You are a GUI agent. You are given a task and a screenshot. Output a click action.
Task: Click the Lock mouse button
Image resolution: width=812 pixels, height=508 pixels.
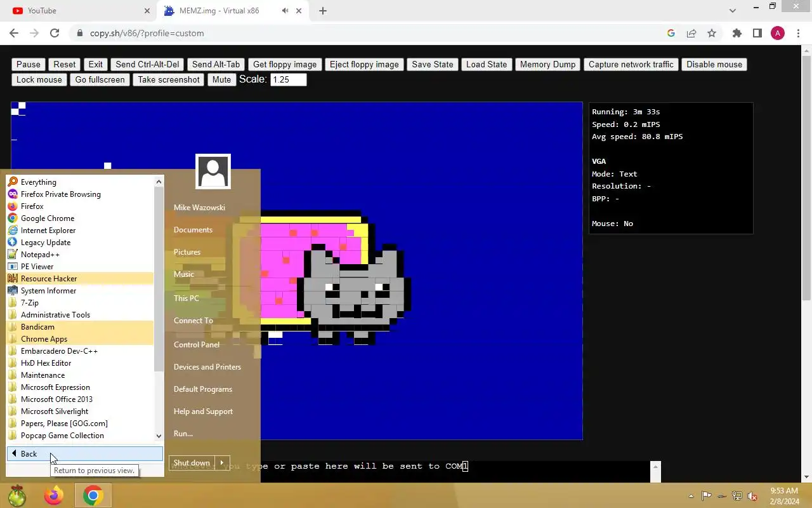pyautogui.click(x=39, y=79)
